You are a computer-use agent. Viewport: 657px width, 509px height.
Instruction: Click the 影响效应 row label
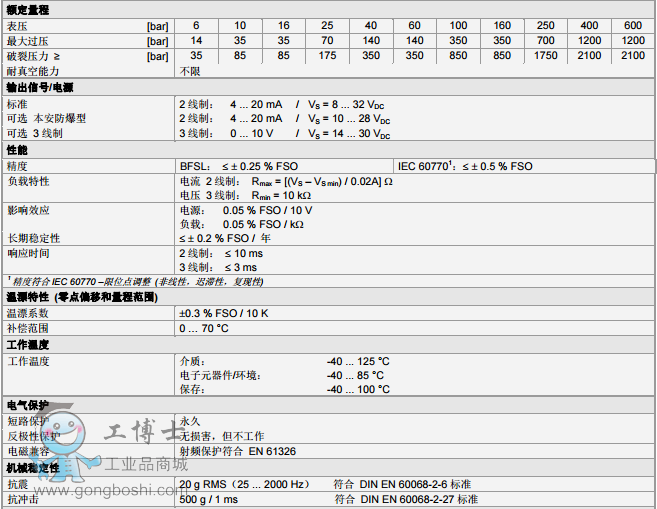click(x=28, y=210)
